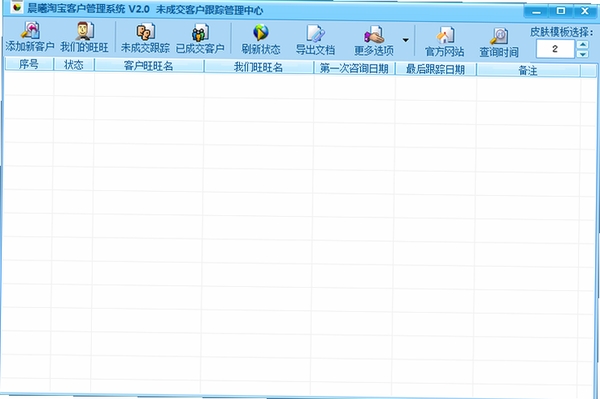Increase skin template number with up arrow
This screenshot has height=399, width=600.
582,44
